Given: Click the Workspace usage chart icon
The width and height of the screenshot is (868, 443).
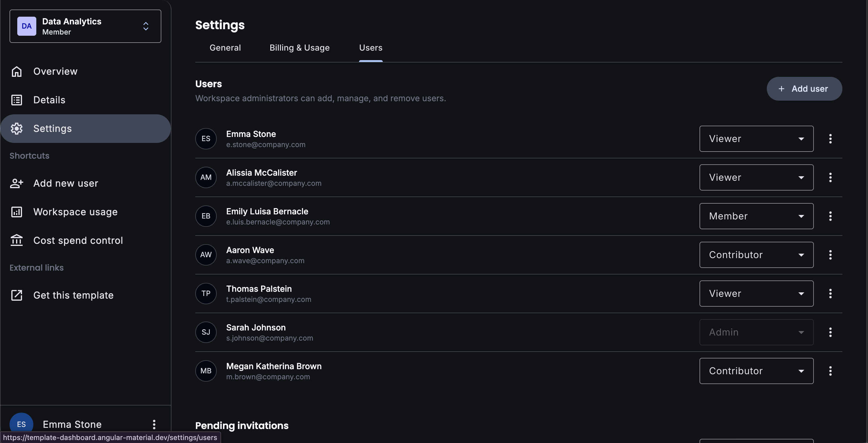Looking at the screenshot, I should 16,212.
